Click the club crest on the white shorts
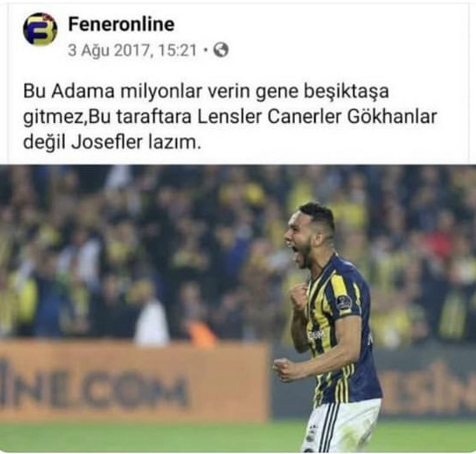Screen dimensions: 476x454 [310, 434]
